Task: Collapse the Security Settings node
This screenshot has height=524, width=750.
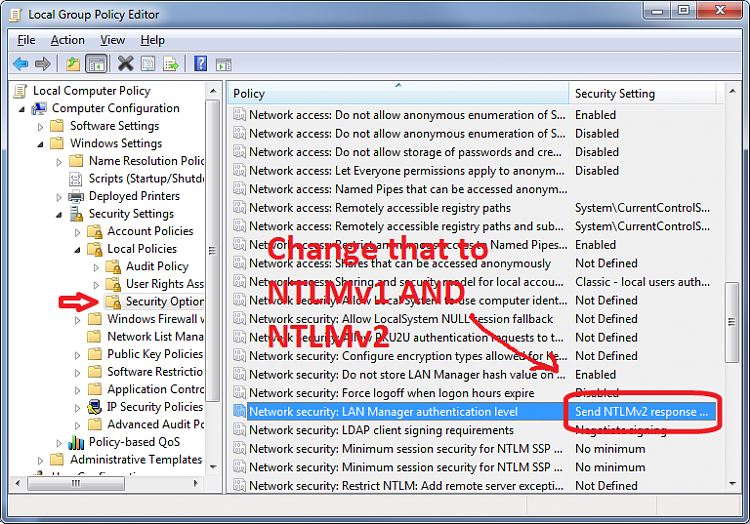Action: point(59,215)
